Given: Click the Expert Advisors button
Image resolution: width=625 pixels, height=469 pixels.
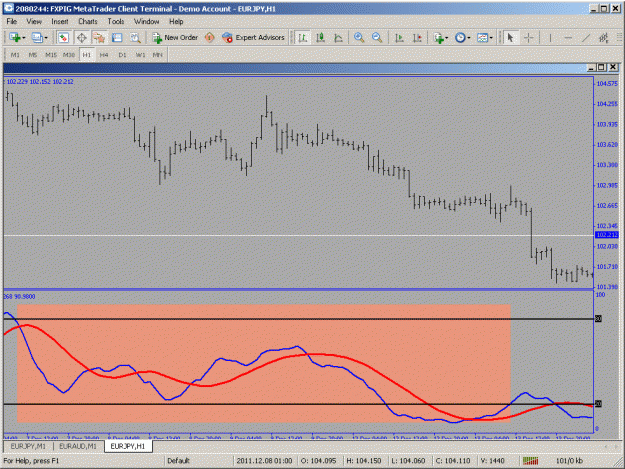Looking at the screenshot, I should tap(254, 38).
